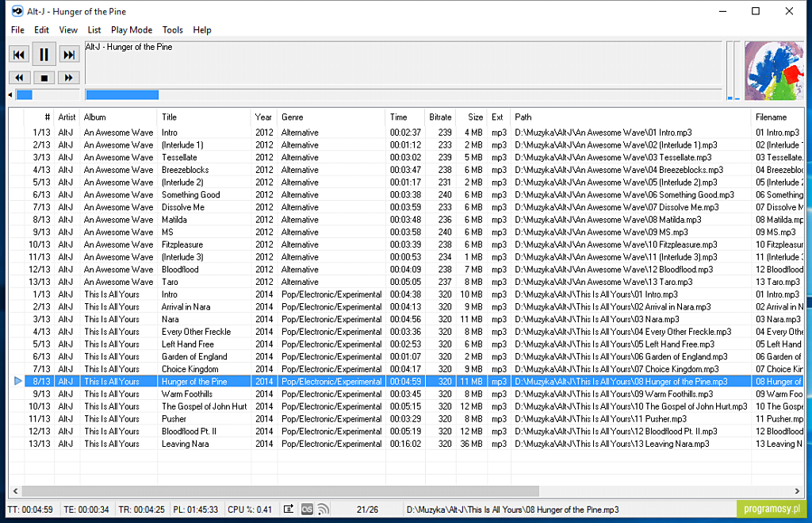812x523 pixels.
Task: Open the List menu
Action: pos(94,30)
